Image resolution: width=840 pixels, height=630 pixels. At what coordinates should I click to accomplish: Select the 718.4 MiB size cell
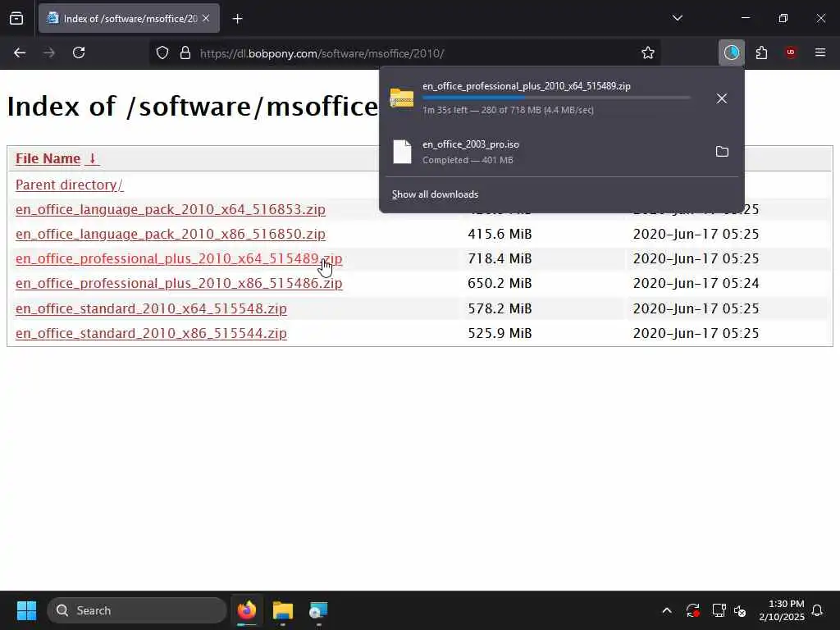(500, 258)
